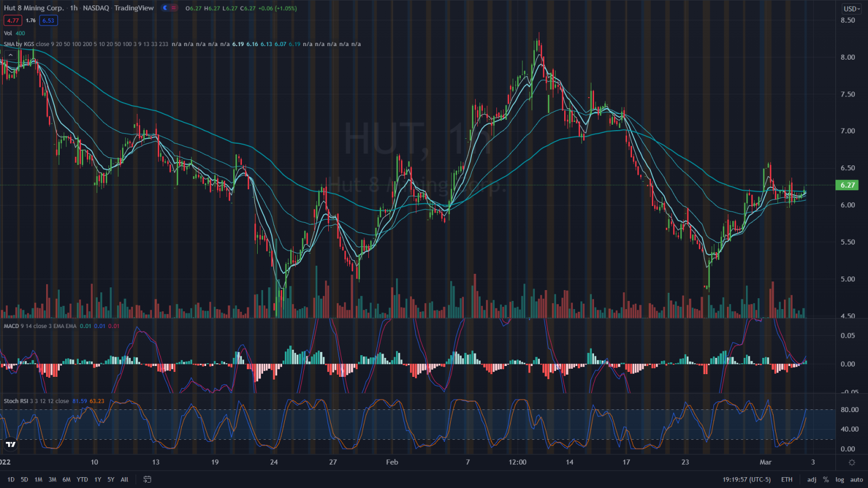Toggle percent scale

826,479
